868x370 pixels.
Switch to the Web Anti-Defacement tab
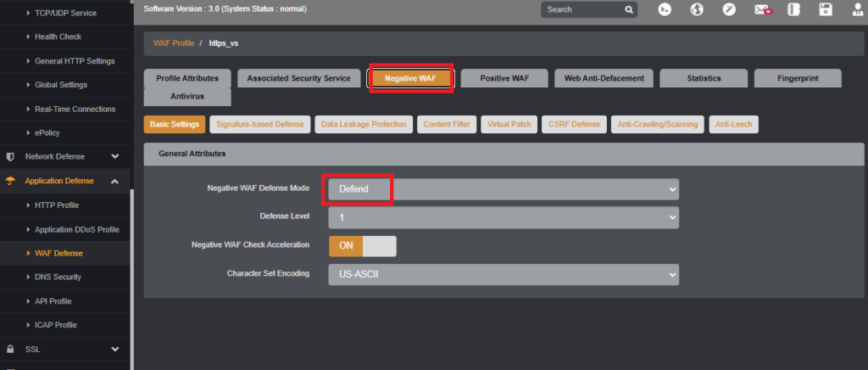tap(604, 78)
